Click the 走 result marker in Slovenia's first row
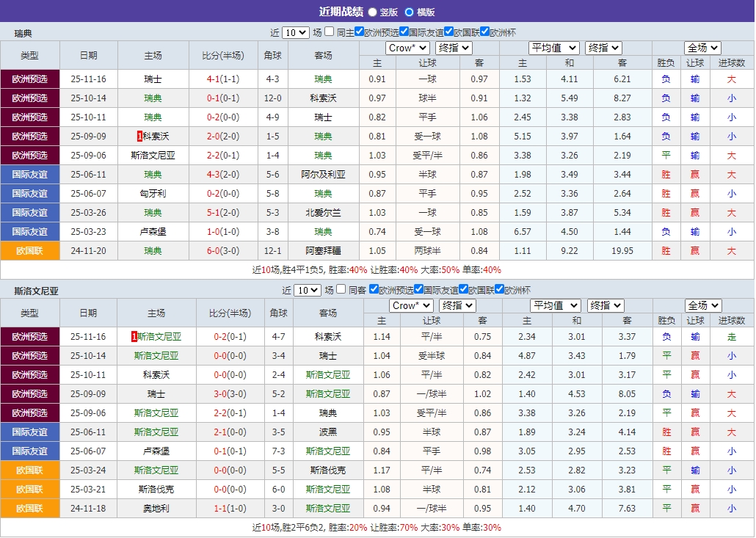 pos(731,337)
